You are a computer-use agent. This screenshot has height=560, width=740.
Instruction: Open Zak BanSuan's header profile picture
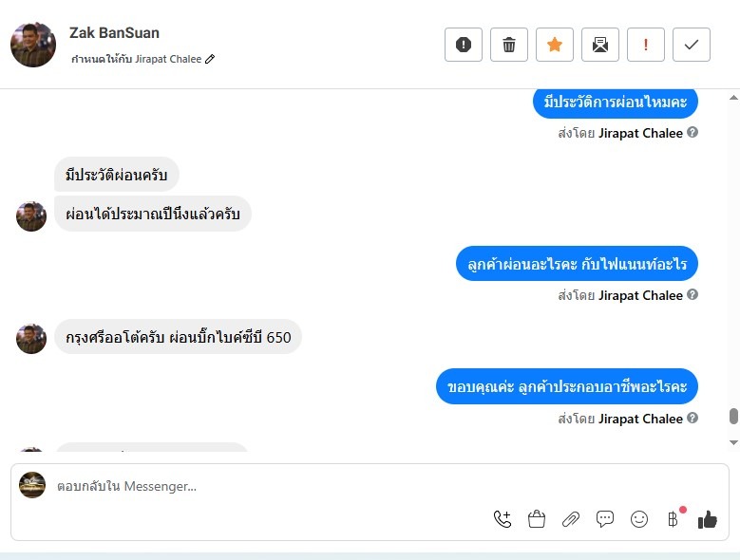pyautogui.click(x=33, y=45)
